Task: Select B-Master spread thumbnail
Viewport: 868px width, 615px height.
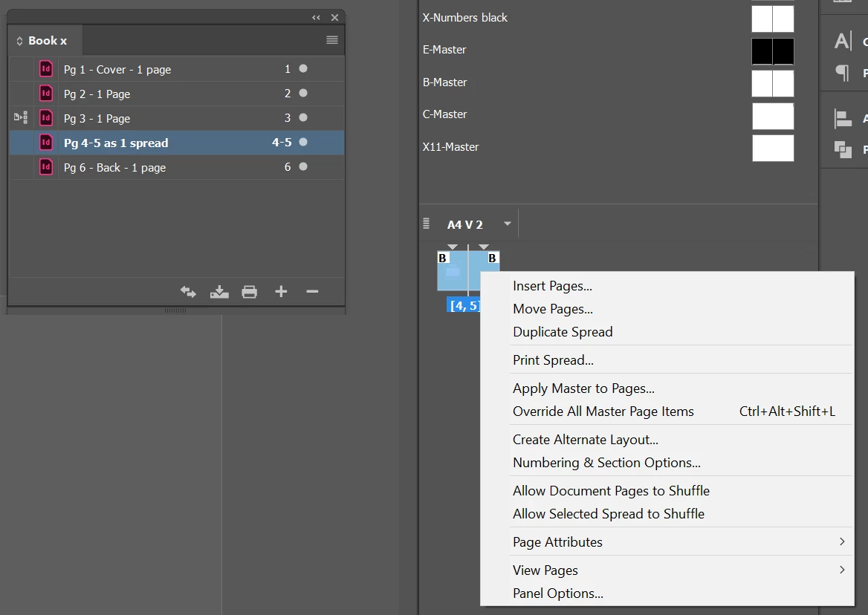Action: click(x=773, y=83)
